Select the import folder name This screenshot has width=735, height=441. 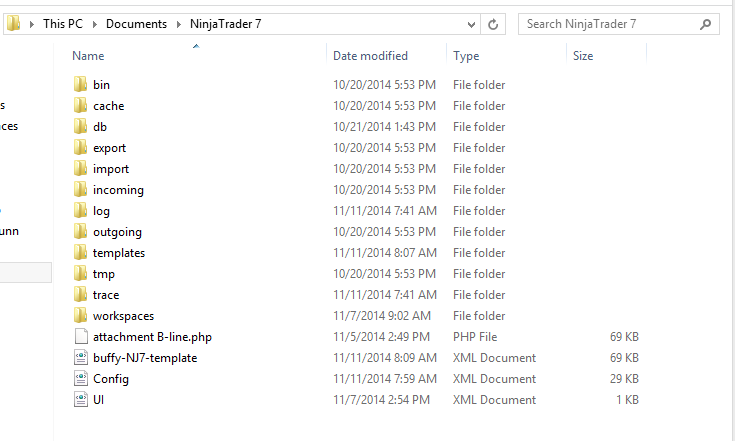111,169
